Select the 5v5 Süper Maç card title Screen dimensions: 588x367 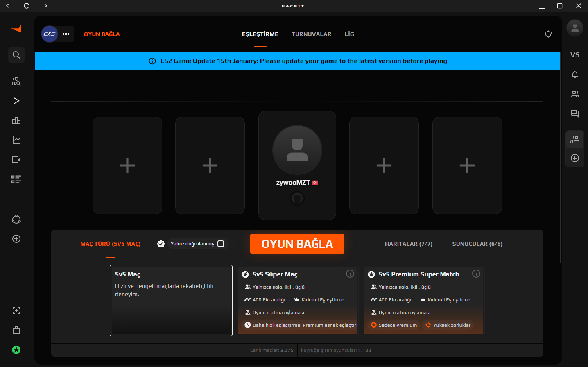275,274
